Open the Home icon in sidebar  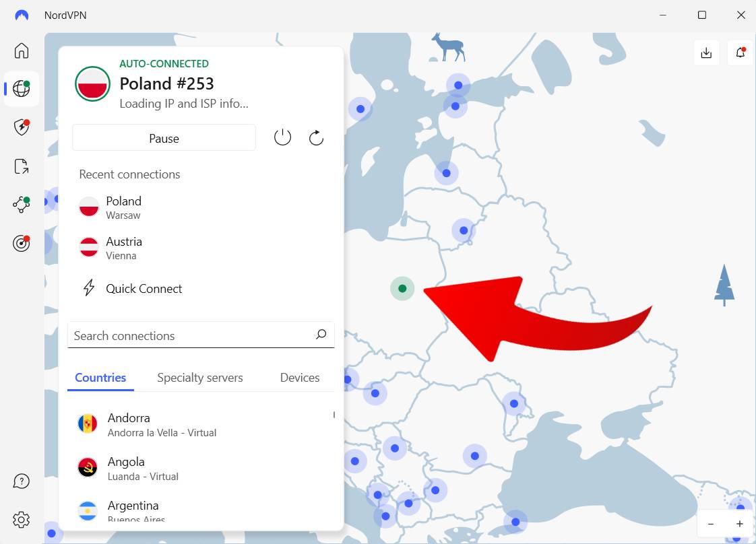coord(21,50)
